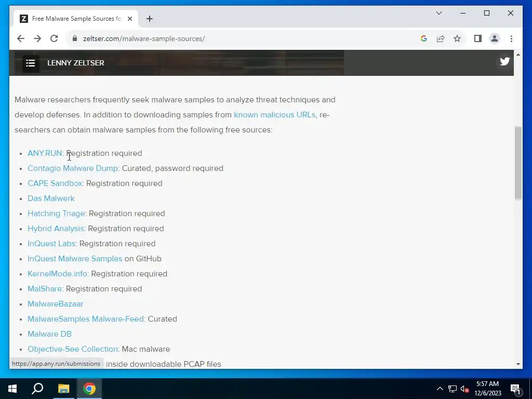Open InQuest Malware Samples link
This screenshot has width=532, height=399.
[75, 259]
